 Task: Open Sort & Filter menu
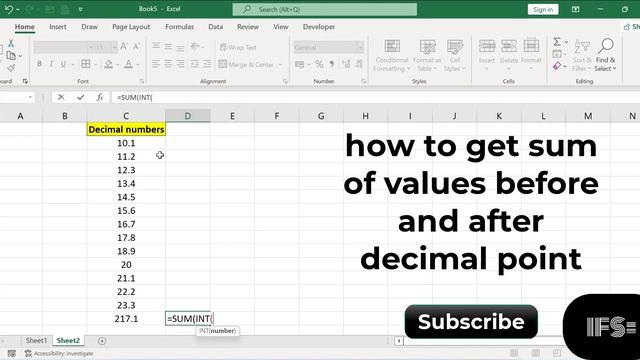click(x=582, y=56)
